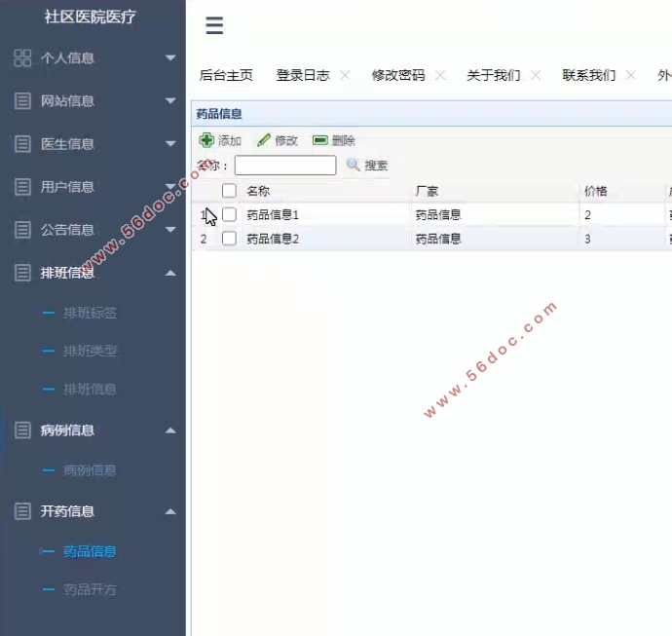Open the 病例信息 submenu item
Screen dimensions: 672x636
[90, 470]
